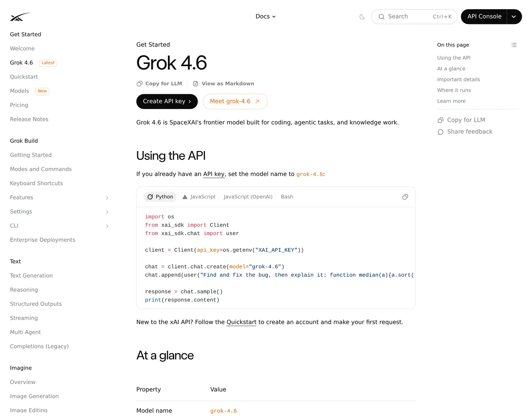Viewport: 532px width, 416px height.
Task: Open Pricing page in sidebar
Action: pyautogui.click(x=19, y=105)
